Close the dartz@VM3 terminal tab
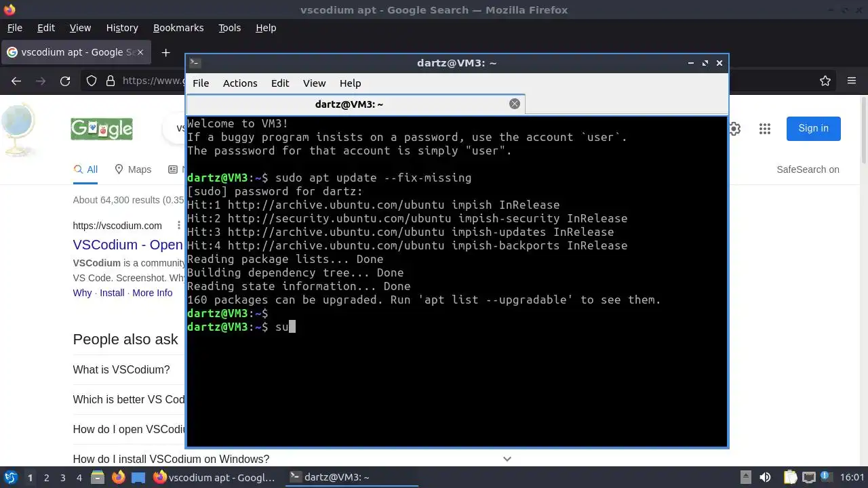Screen dimensions: 868x488 point(515,104)
